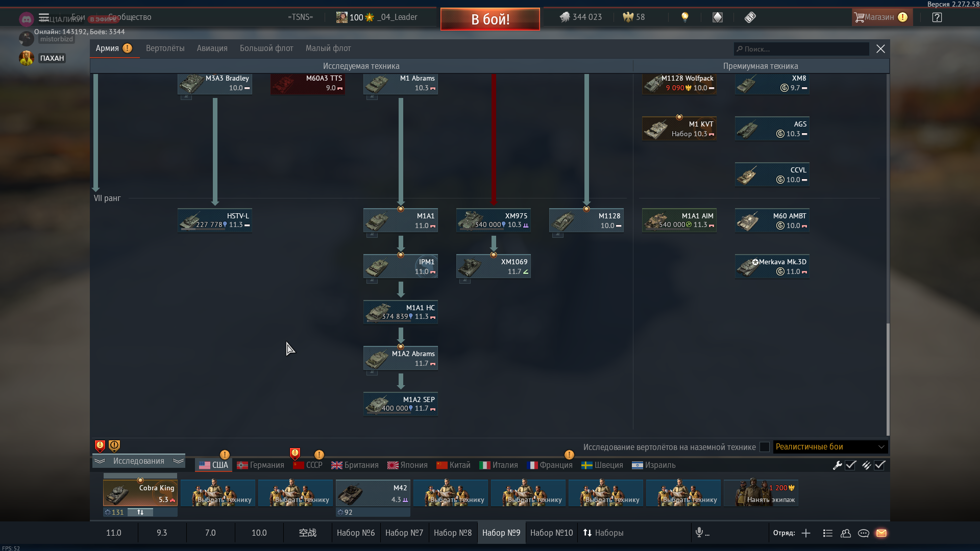Close the research tree window
This screenshot has height=551, width=980.
tap(880, 48)
